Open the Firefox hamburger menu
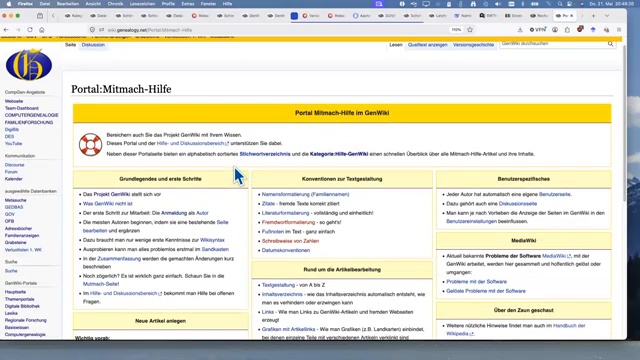 [619, 30]
